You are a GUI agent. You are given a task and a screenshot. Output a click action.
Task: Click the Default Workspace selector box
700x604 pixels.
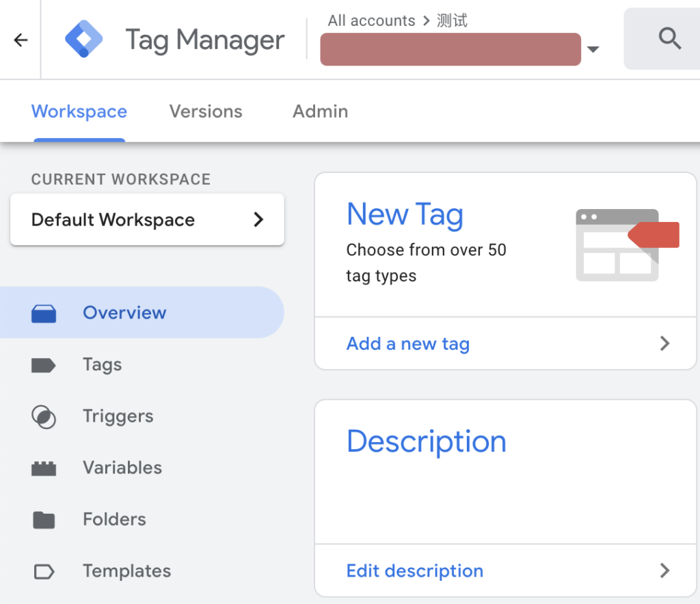point(148,219)
